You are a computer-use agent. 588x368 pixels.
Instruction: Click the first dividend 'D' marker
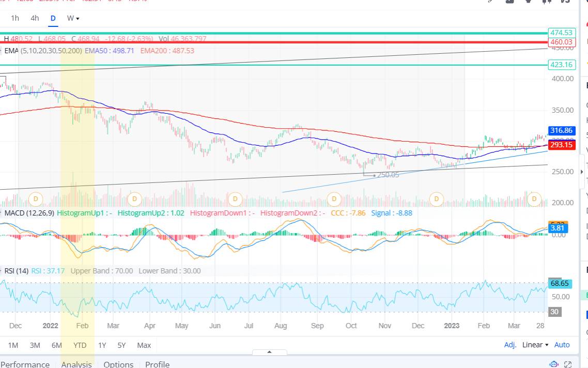click(36, 198)
